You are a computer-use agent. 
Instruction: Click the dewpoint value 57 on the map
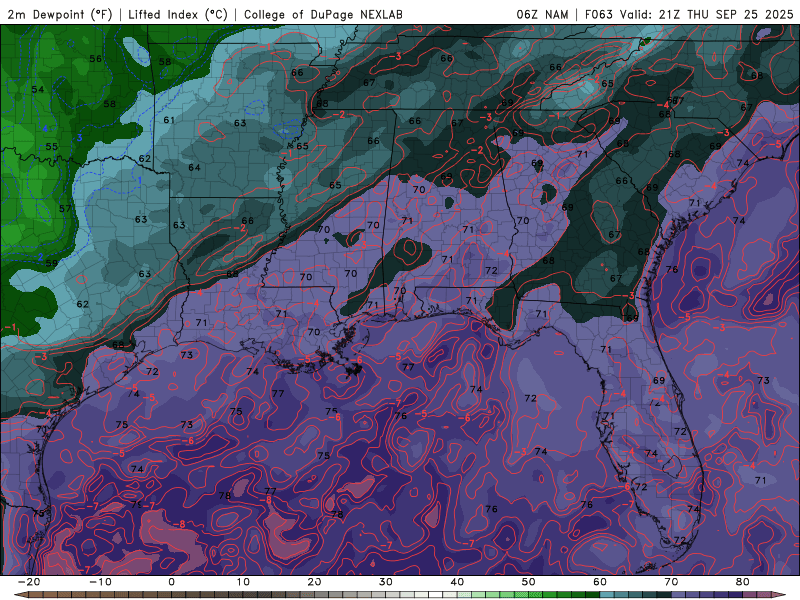[x=65, y=209]
